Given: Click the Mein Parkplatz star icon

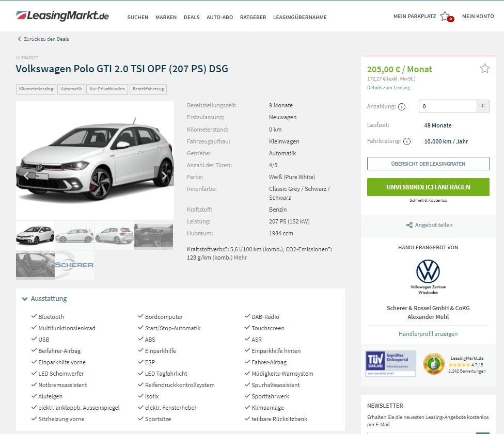Looking at the screenshot, I should tap(446, 17).
